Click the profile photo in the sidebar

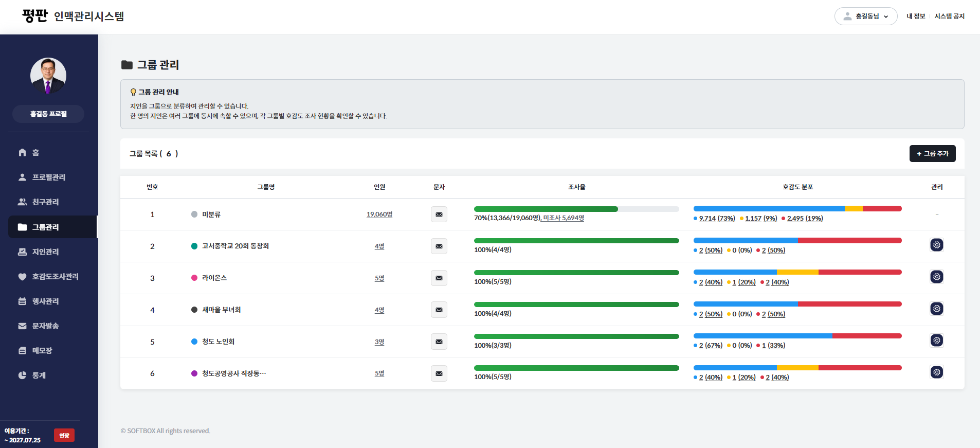tap(48, 76)
